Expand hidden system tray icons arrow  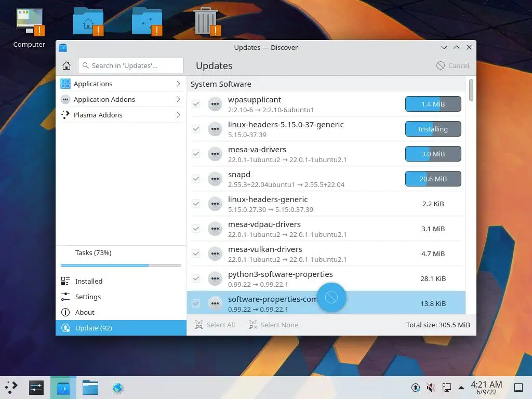461,388
